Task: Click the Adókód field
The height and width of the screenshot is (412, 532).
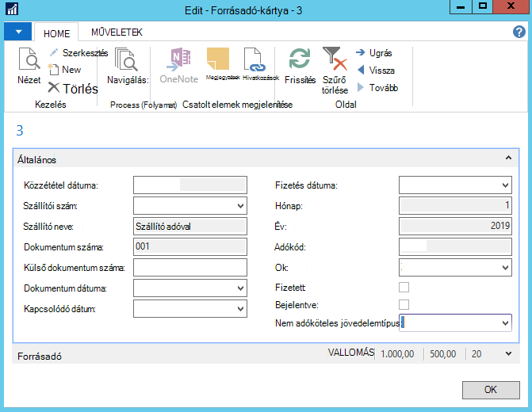Action: [455, 246]
